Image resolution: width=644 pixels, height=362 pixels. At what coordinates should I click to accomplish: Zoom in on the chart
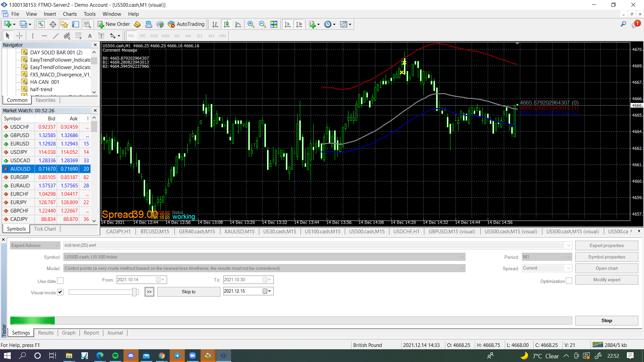point(251,24)
